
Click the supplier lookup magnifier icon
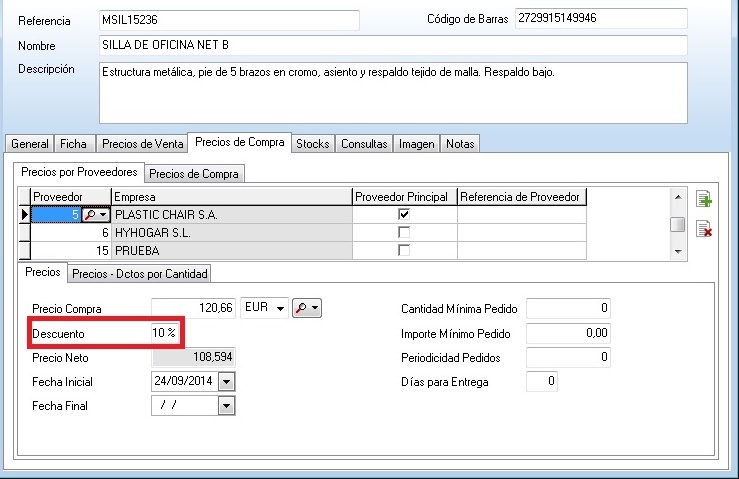click(90, 214)
